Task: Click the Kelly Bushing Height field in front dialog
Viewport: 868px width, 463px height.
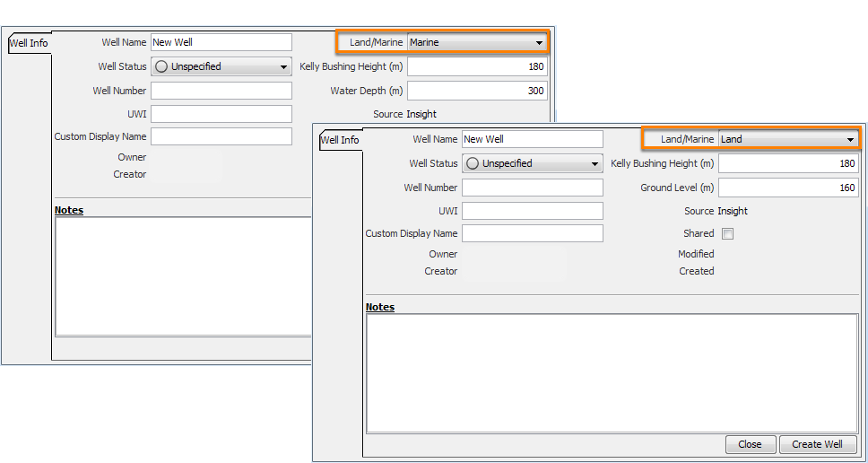Action: pos(788,163)
